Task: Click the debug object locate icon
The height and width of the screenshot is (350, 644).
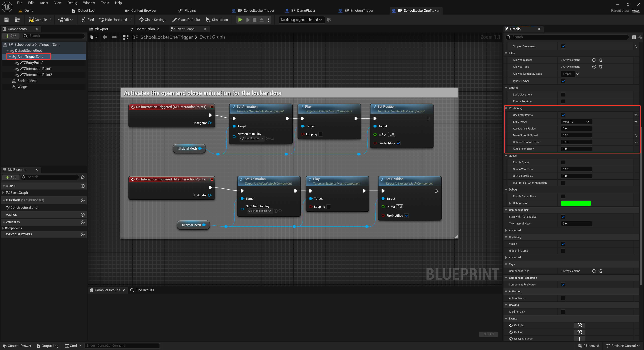Action: click(329, 20)
